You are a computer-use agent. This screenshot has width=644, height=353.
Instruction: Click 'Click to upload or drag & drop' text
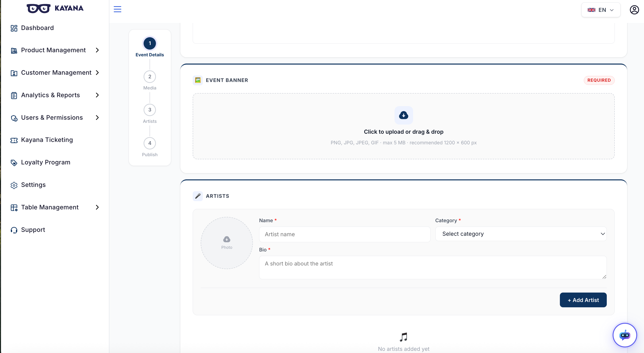[x=403, y=132]
